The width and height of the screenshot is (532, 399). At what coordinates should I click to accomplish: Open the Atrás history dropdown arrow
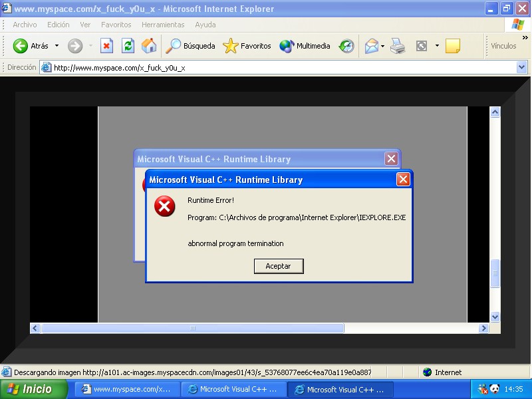point(57,46)
